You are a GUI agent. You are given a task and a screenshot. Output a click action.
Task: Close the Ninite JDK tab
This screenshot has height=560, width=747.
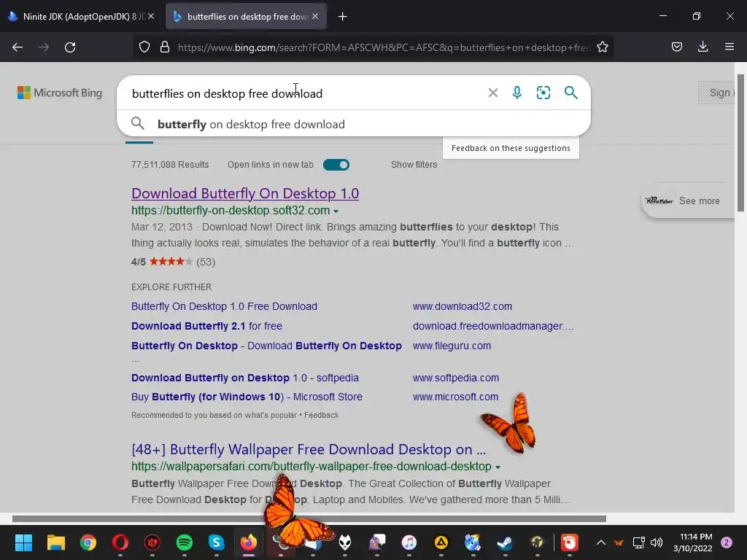click(x=151, y=16)
